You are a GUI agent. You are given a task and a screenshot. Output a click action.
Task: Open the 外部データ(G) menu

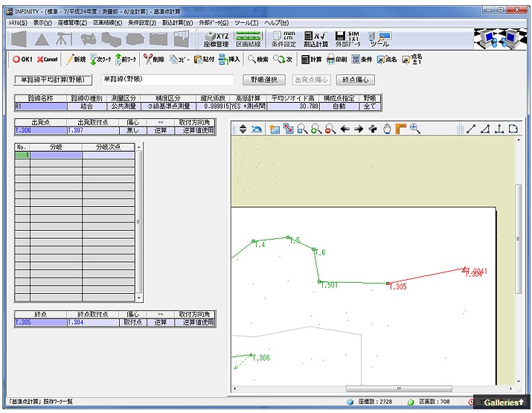coord(214,23)
